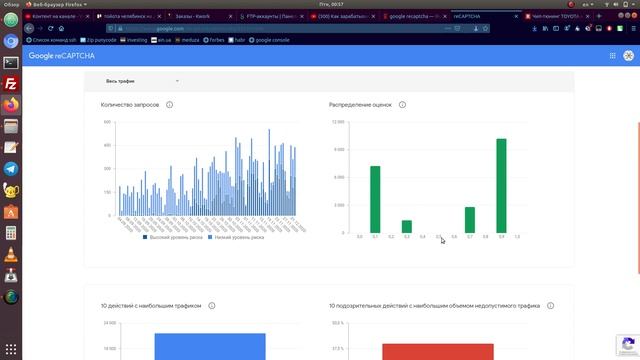Open Chromium browser from the dock
This screenshot has width=640, height=360.
tap(11, 41)
